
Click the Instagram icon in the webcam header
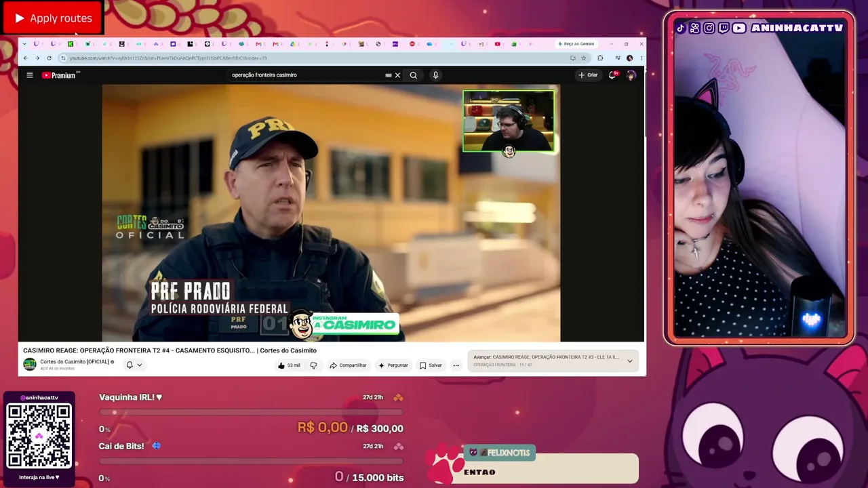click(x=709, y=28)
